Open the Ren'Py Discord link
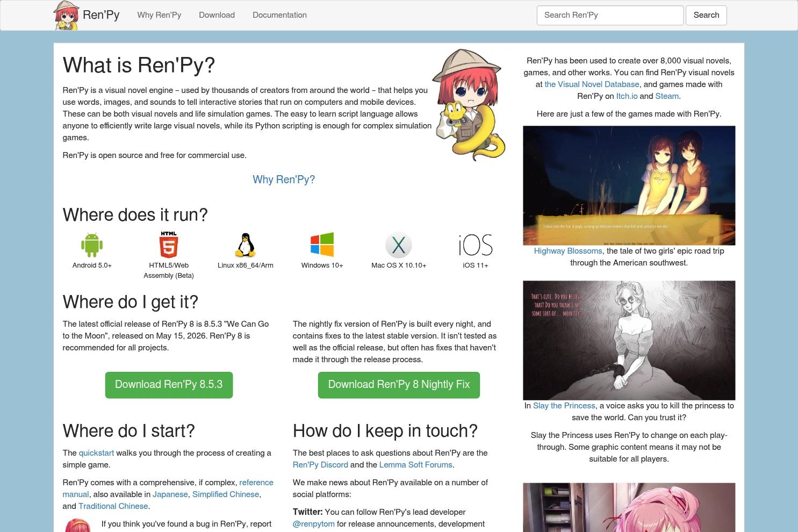The width and height of the screenshot is (798, 532). (x=320, y=465)
